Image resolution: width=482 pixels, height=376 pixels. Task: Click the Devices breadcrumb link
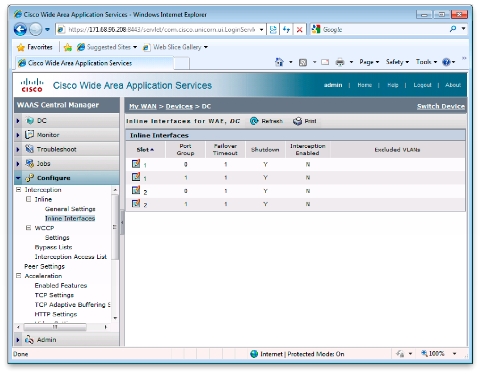click(179, 106)
